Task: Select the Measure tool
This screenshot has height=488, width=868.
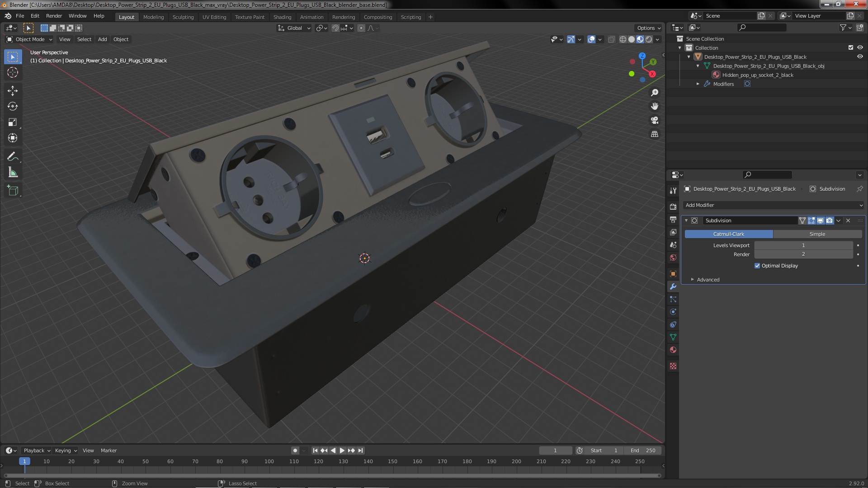Action: tap(13, 172)
